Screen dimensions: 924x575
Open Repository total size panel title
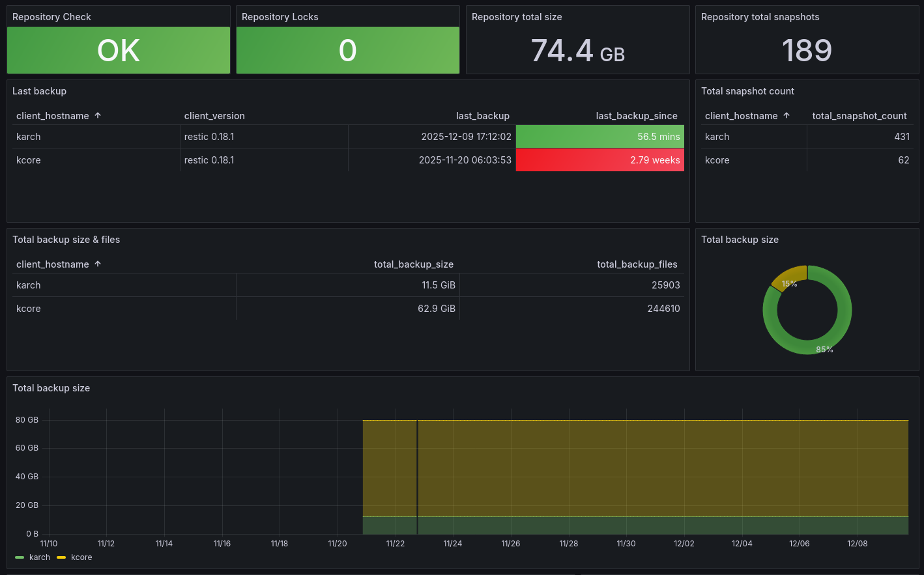tap(516, 17)
